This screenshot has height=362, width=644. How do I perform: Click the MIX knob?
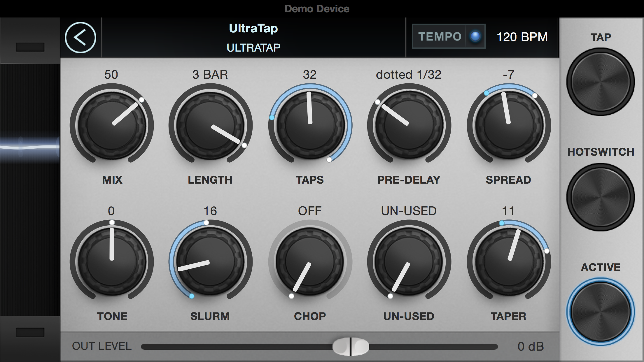click(112, 125)
